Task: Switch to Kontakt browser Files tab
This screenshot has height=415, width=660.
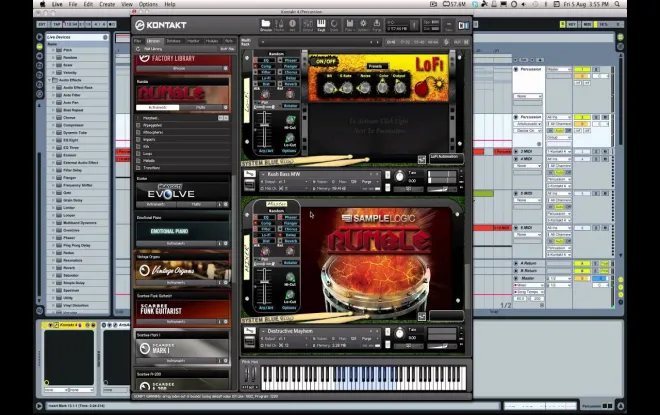Action: coord(138,41)
